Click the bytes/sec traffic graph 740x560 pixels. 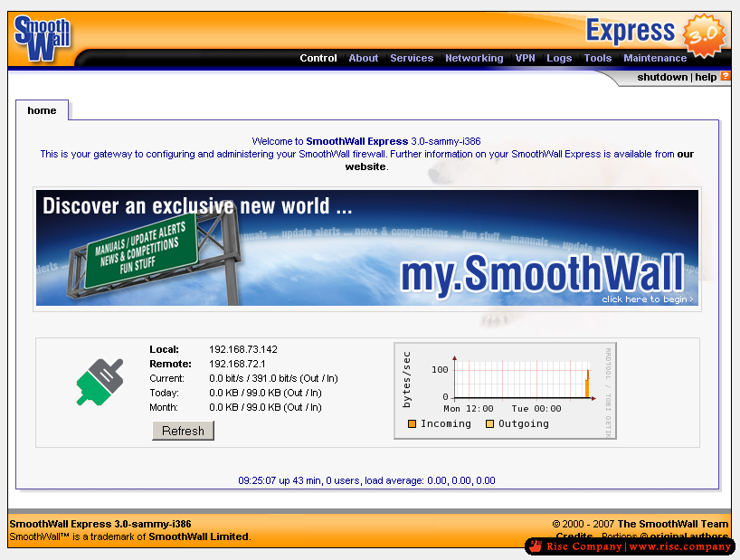coord(505,391)
